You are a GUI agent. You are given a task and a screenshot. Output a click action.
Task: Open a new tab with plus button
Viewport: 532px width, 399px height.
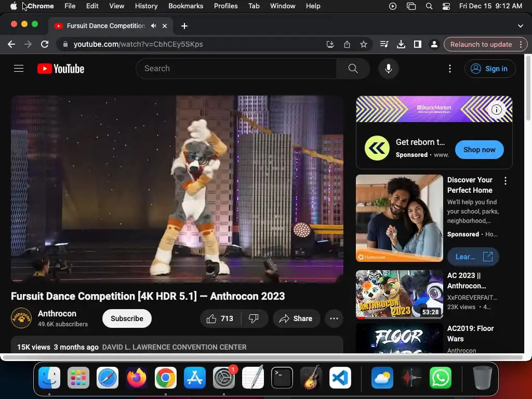[184, 26]
